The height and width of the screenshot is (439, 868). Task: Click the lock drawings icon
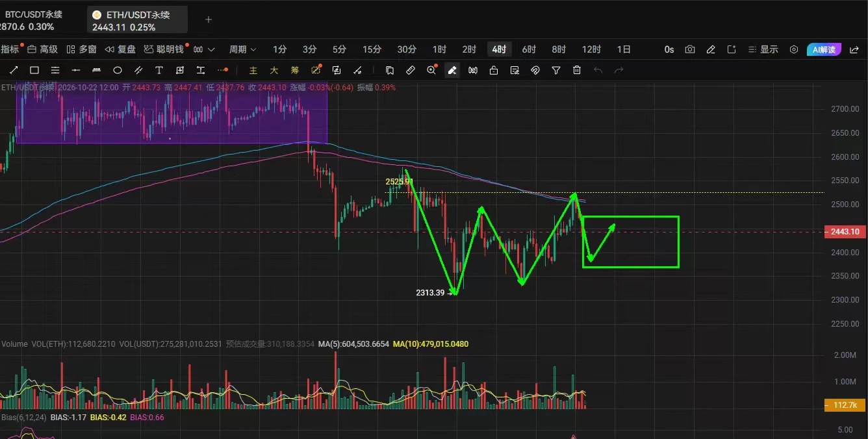[x=494, y=70]
